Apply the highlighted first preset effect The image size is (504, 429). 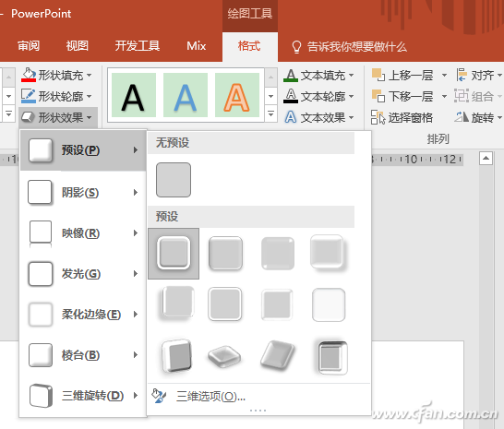174,254
